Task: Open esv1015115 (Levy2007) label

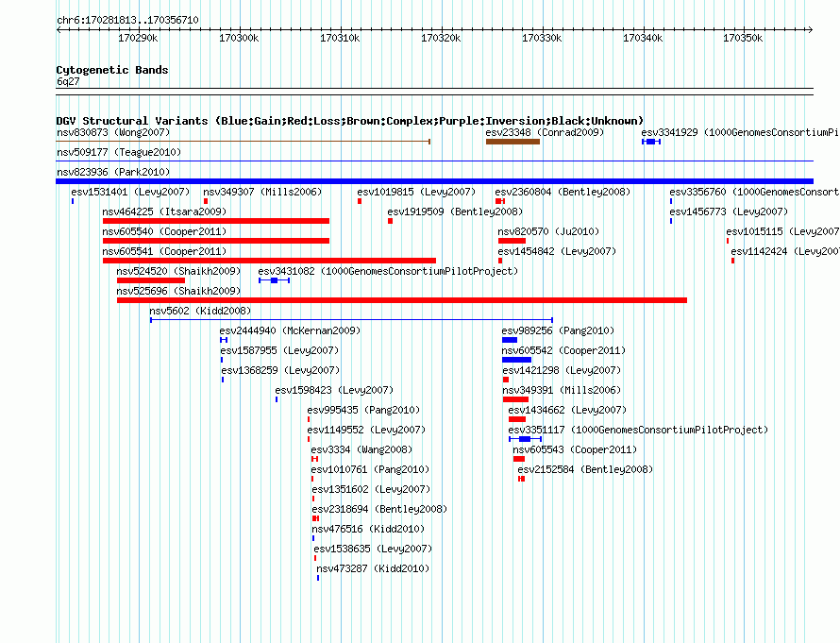Action: pos(782,231)
